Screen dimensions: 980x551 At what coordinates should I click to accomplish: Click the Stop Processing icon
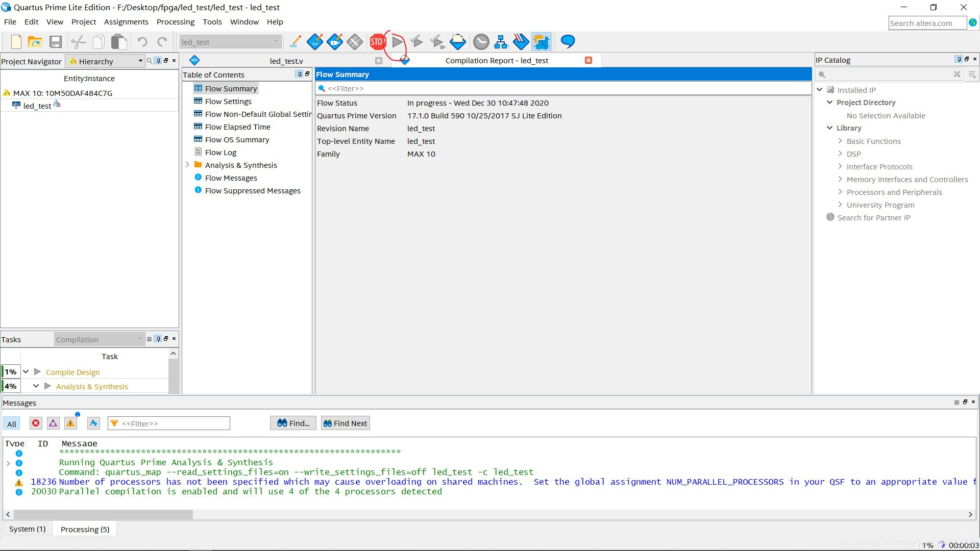[x=377, y=42]
